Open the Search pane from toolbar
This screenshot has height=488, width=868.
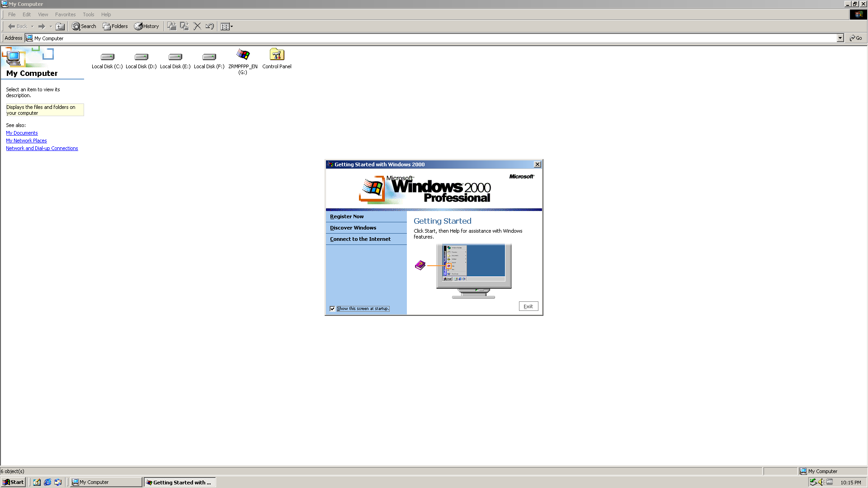tap(84, 26)
